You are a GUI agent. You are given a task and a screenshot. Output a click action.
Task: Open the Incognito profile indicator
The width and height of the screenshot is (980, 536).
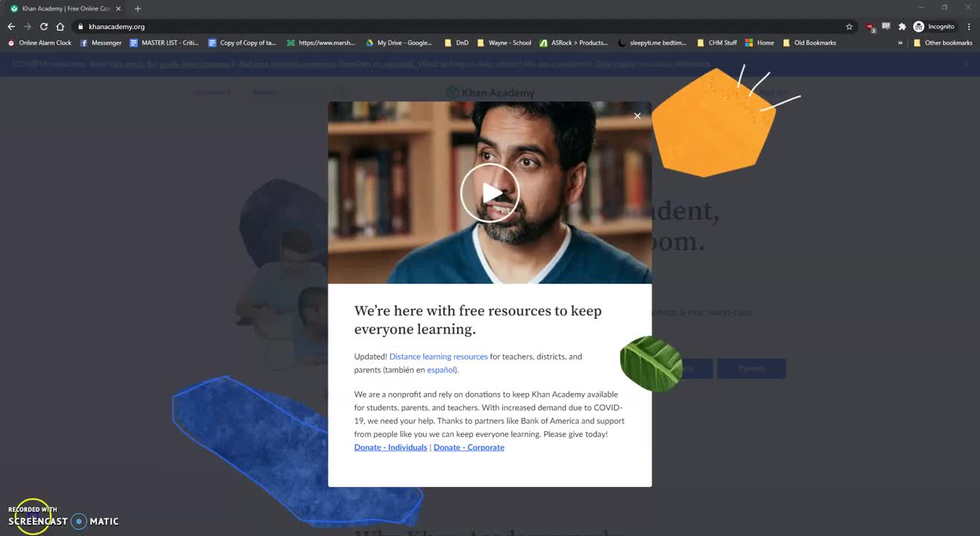click(x=934, y=26)
